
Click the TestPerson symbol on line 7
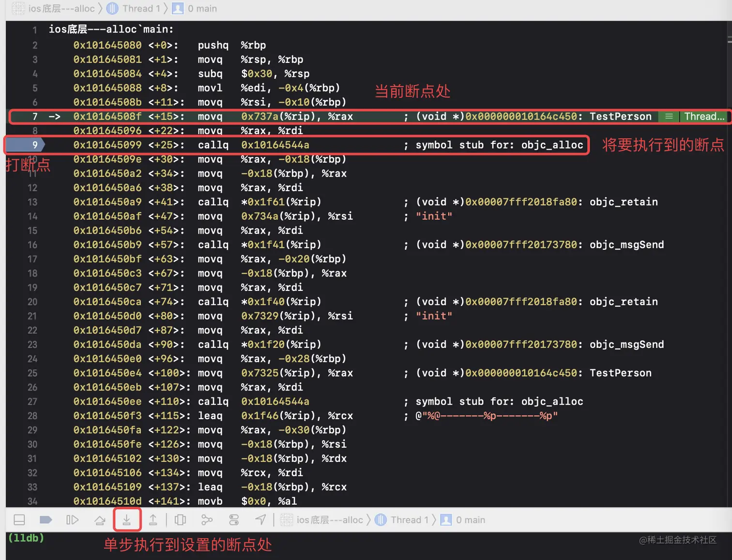[621, 116]
